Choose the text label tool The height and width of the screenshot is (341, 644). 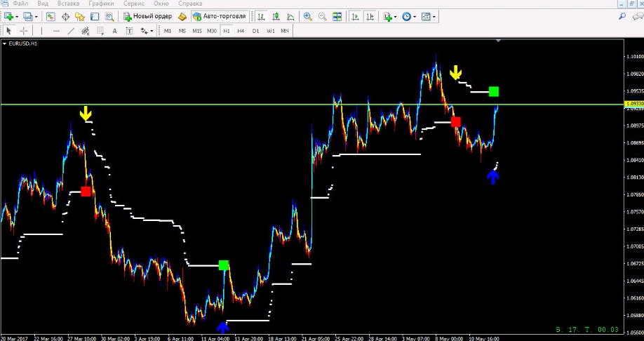pos(114,31)
